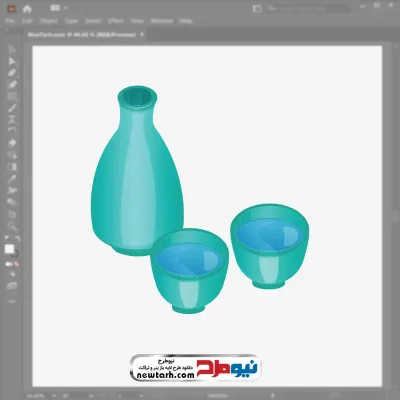The width and height of the screenshot is (400, 400).
Task: Pick the Rectangle tool
Action: (12, 97)
